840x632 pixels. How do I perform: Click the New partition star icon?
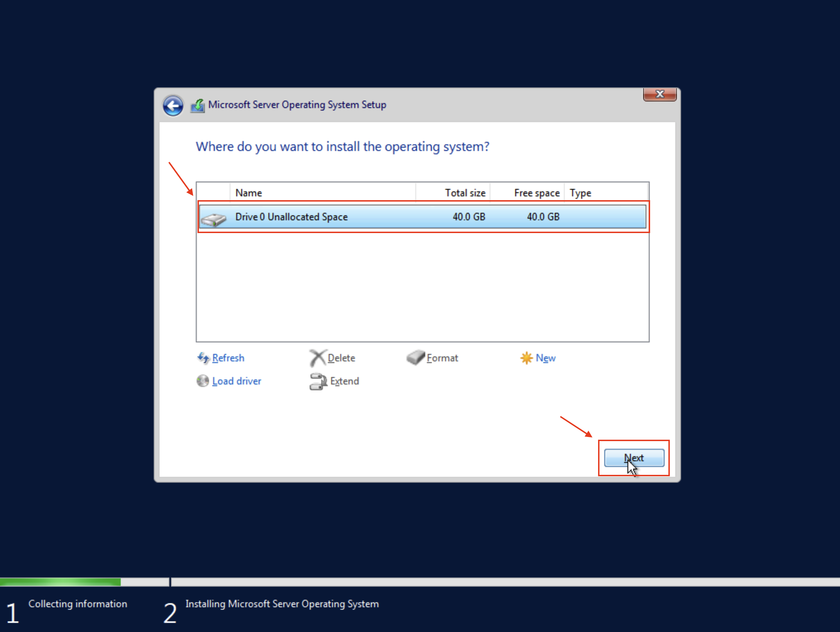tap(527, 358)
